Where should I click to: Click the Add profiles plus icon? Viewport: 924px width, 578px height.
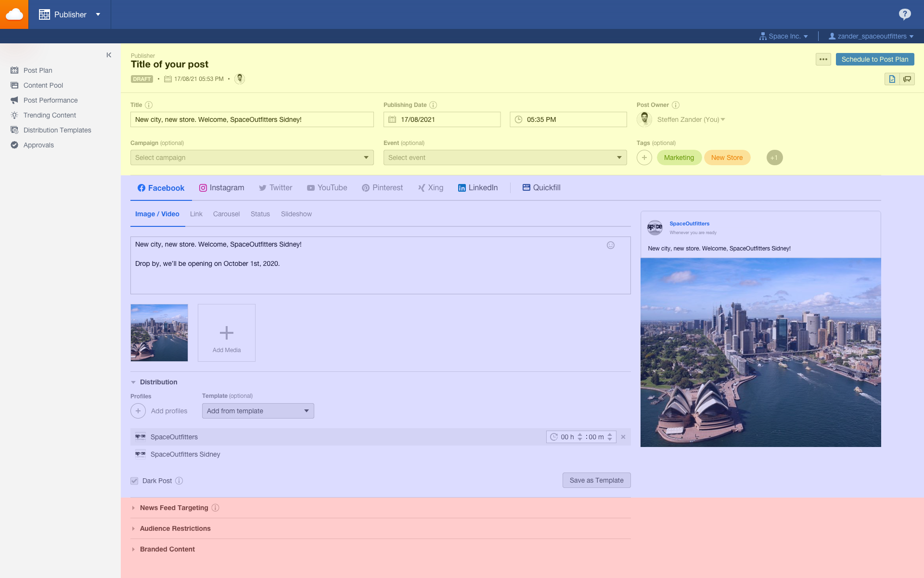[x=138, y=411]
